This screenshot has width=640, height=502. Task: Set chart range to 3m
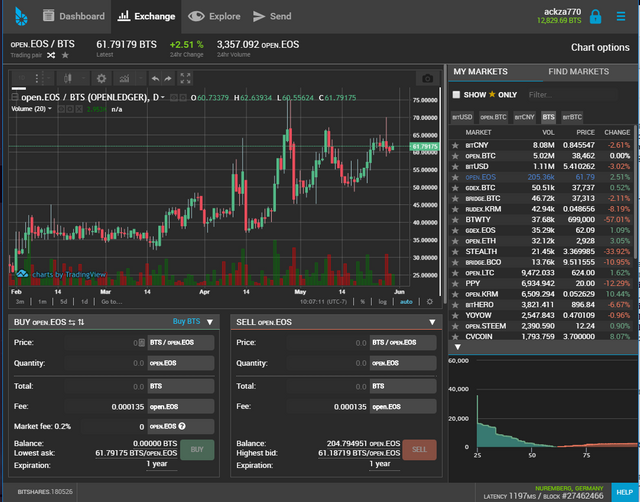pyautogui.click(x=20, y=302)
